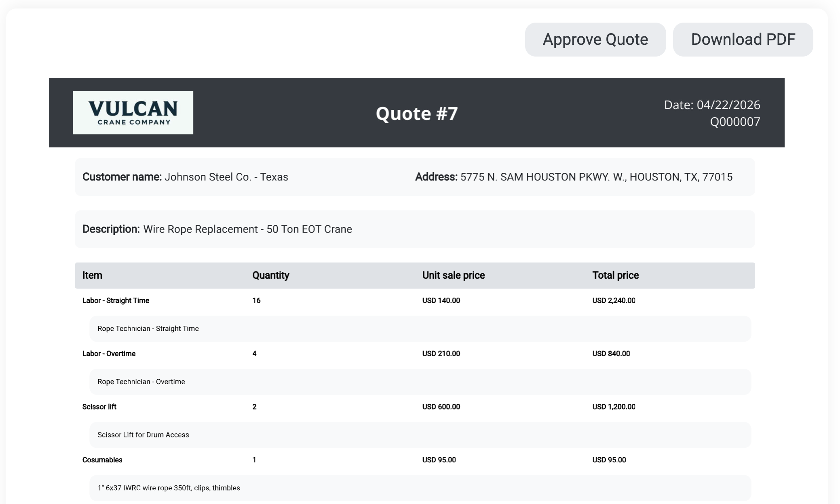840x504 pixels.
Task: Select the Houston address text
Action: pyautogui.click(x=596, y=177)
